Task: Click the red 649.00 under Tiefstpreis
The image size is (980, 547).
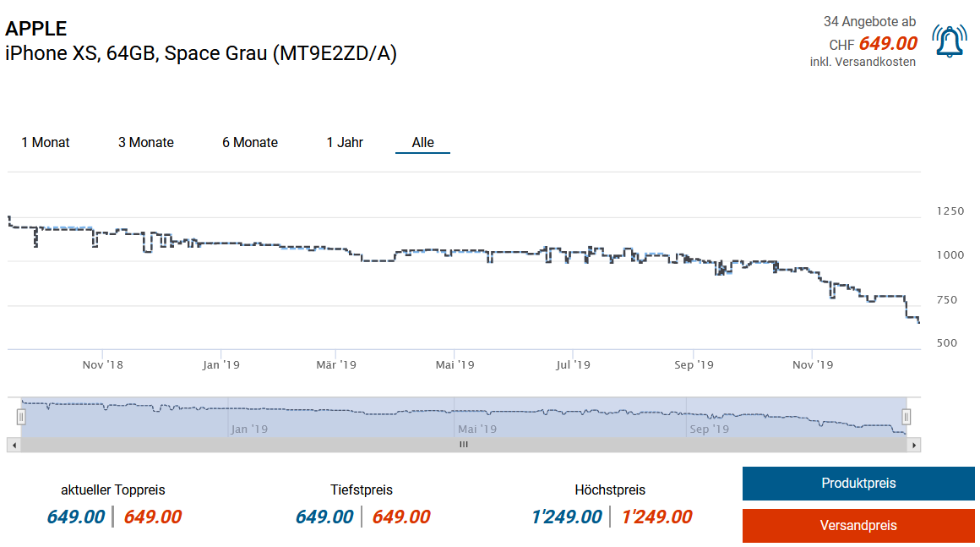Action: (x=401, y=517)
